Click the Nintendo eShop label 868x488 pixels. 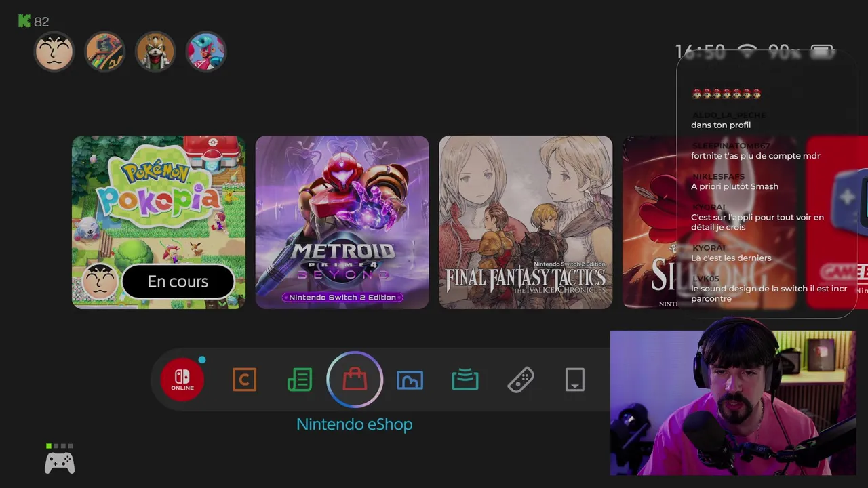point(355,424)
